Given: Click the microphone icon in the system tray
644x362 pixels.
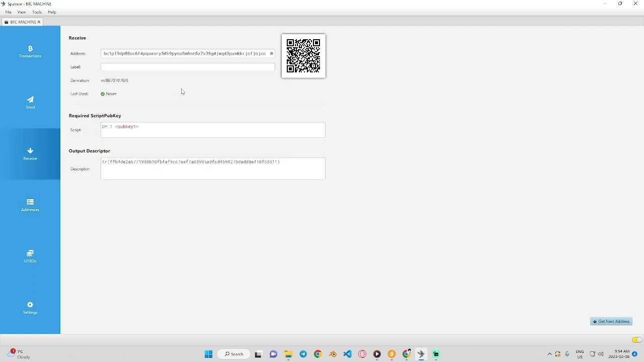Looking at the screenshot, I should (567, 354).
